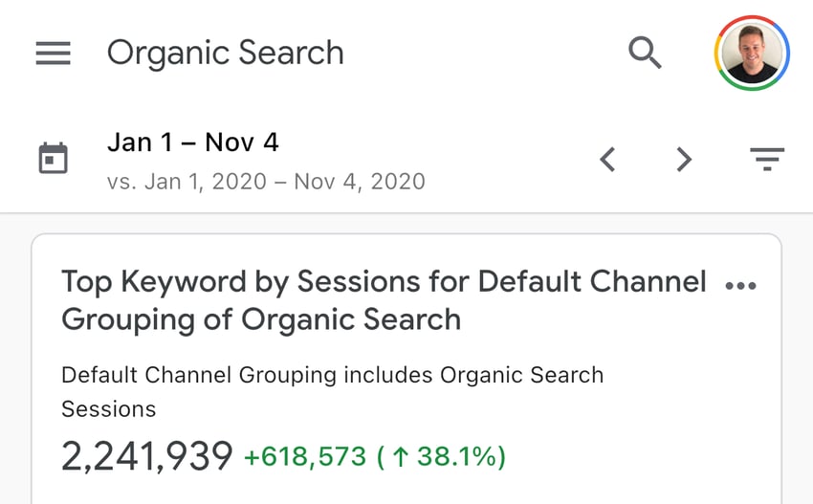Click the Default Channel Grouping description text
Image resolution: width=813 pixels, height=504 pixels.
tap(332, 375)
